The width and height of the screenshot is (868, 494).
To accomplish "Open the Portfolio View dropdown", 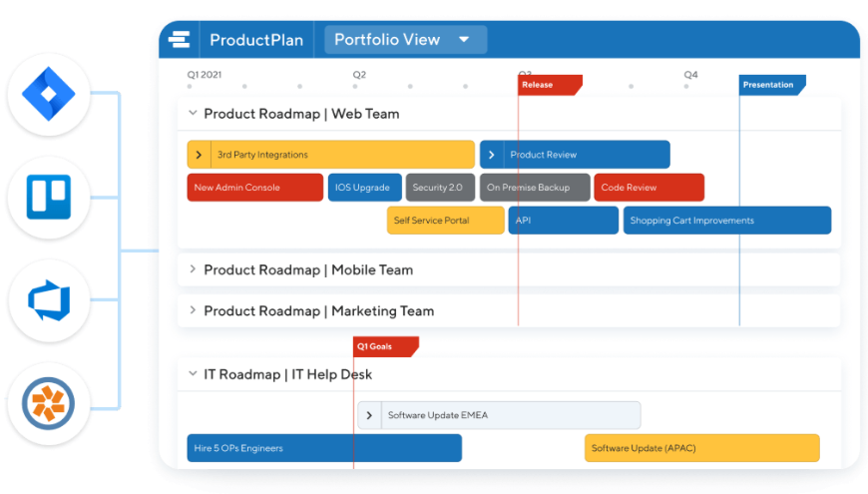I will pos(464,40).
